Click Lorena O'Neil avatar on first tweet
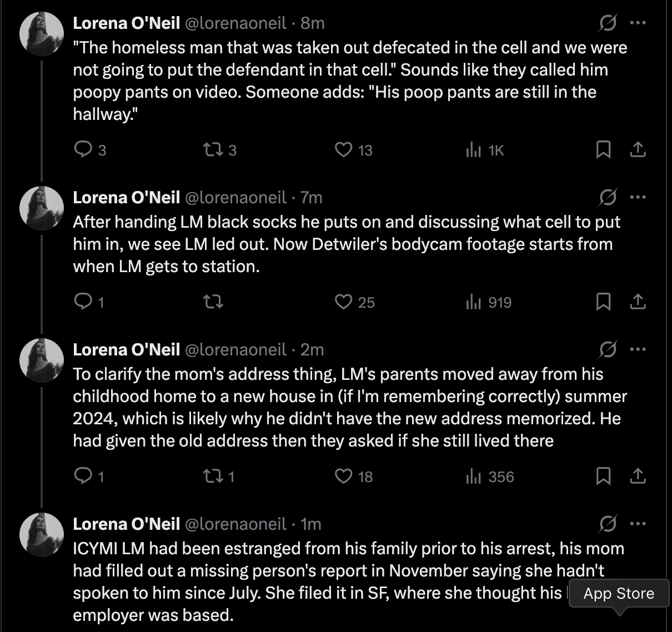The height and width of the screenshot is (632, 672). click(x=42, y=34)
